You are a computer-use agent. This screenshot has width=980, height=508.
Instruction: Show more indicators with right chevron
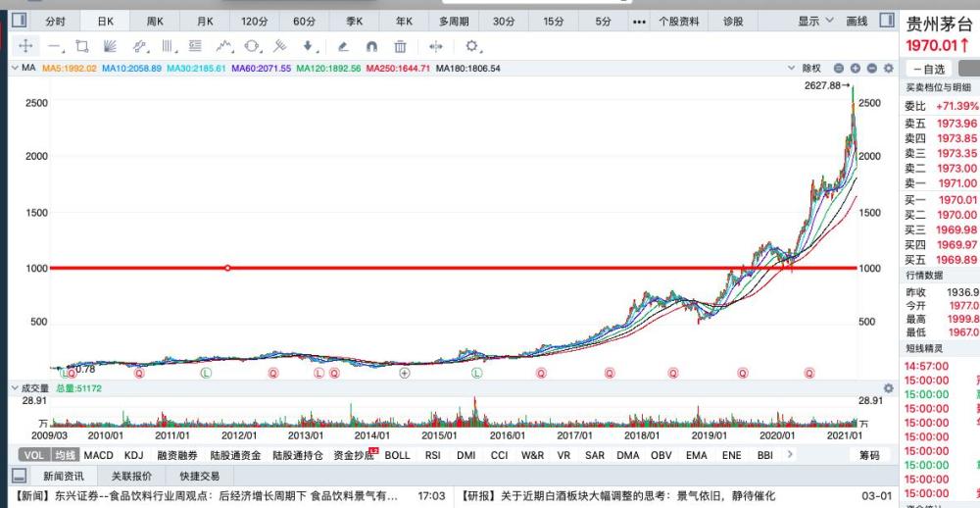tap(791, 454)
